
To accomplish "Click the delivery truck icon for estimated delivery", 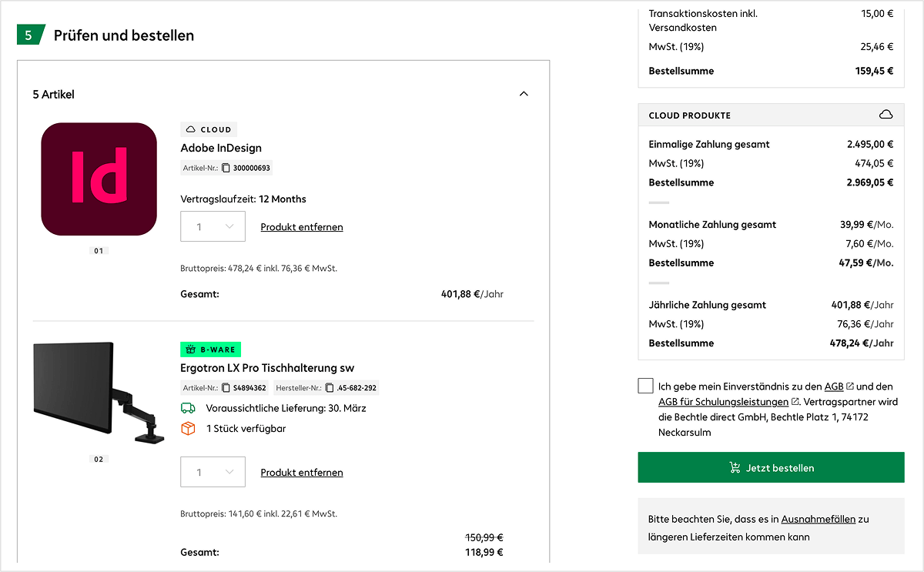I will coord(188,408).
